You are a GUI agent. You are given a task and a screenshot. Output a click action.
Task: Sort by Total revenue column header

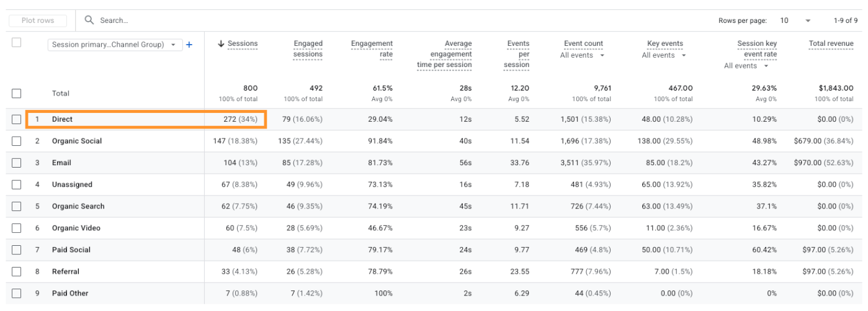831,43
